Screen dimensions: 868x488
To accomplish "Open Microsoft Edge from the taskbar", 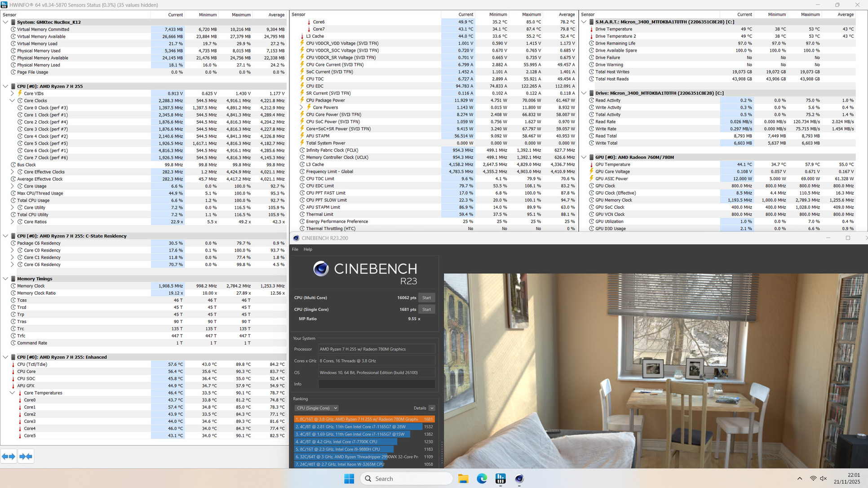I will click(482, 479).
